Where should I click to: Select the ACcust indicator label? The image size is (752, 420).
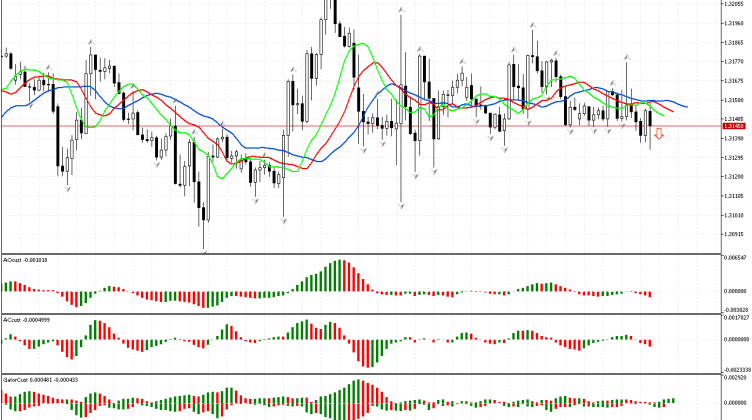(26, 320)
